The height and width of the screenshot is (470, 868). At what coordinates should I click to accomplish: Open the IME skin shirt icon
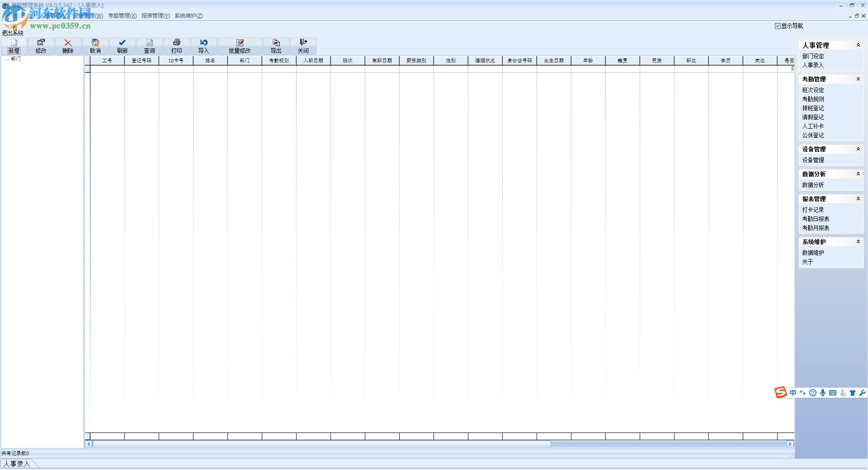point(853,393)
